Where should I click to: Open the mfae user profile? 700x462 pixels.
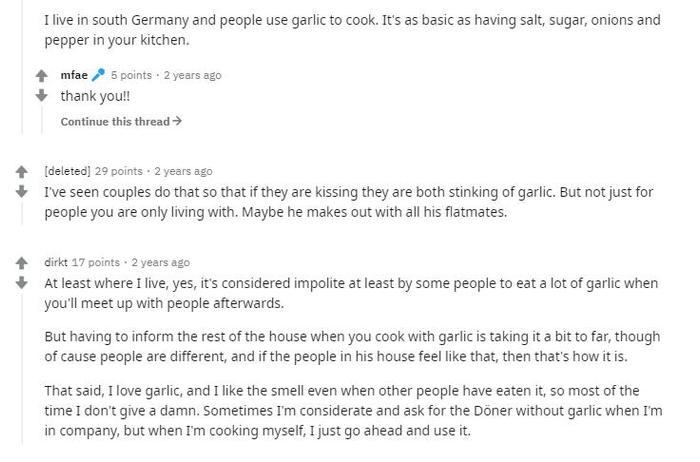pos(74,75)
